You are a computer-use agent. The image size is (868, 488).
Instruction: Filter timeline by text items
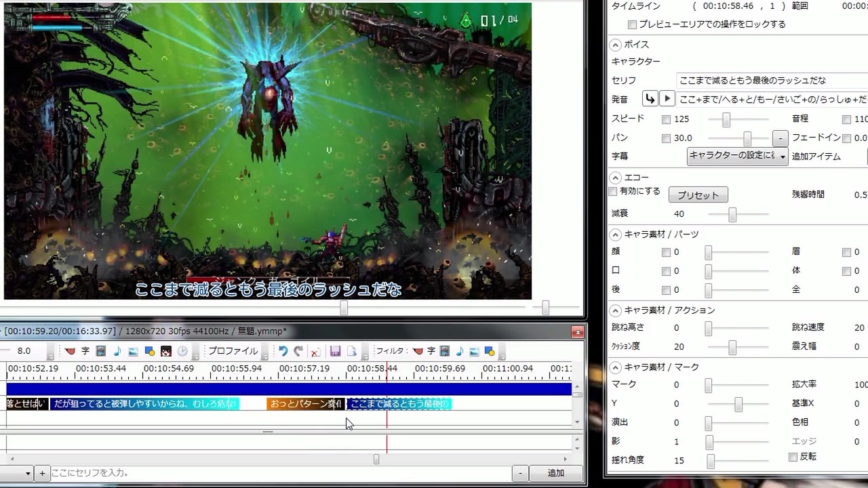click(431, 351)
